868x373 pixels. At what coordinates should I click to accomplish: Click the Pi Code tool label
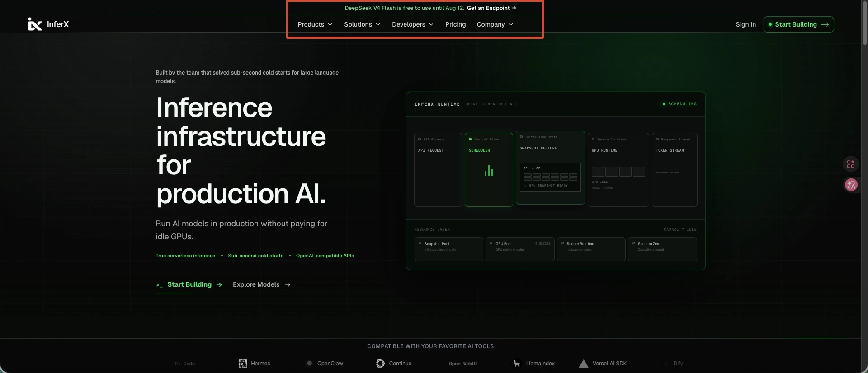click(185, 364)
